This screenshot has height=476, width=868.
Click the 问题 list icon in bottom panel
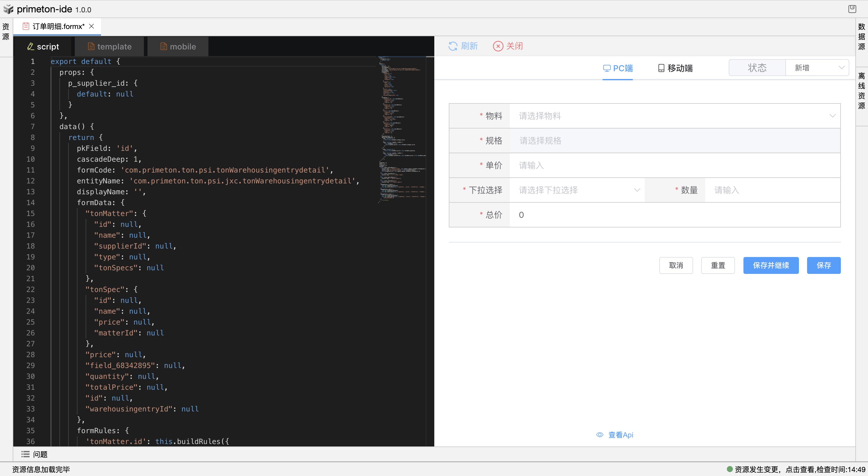click(25, 454)
